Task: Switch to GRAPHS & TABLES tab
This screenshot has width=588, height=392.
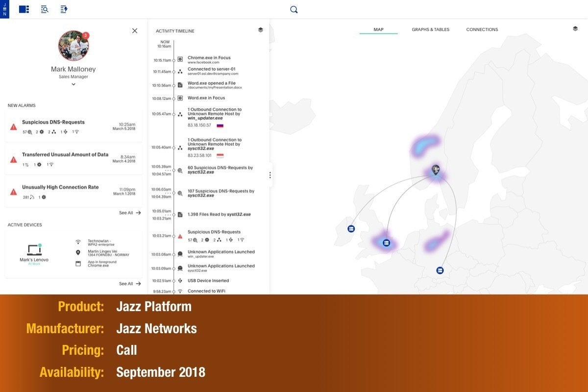Action: pyautogui.click(x=430, y=29)
